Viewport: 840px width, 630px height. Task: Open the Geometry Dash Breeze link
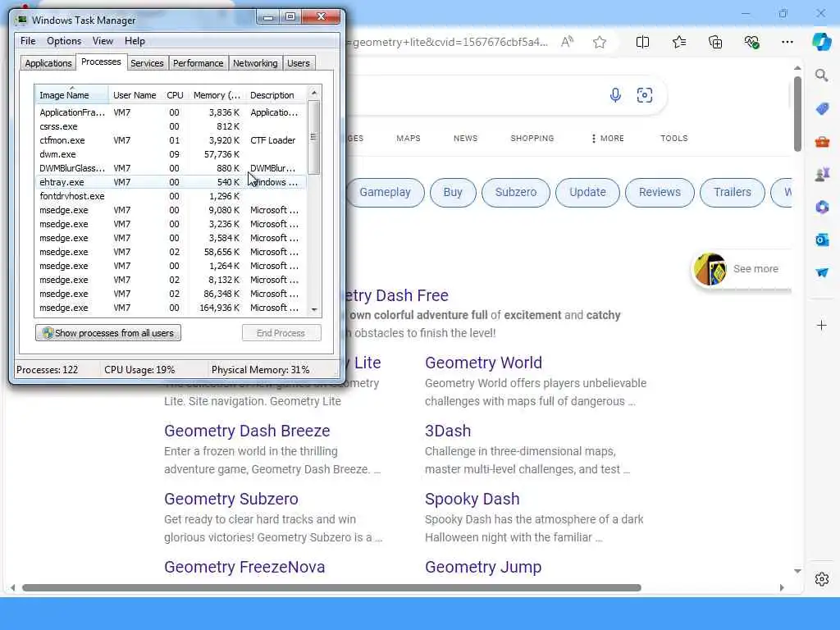pos(247,431)
